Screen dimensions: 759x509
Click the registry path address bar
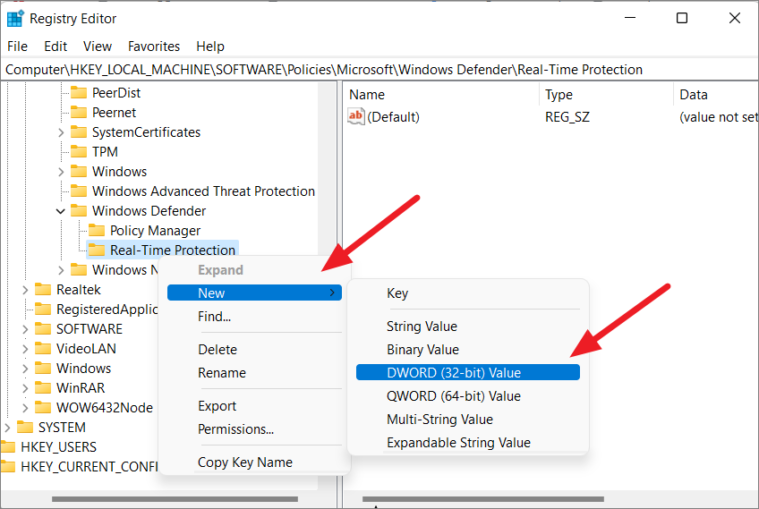tap(380, 70)
